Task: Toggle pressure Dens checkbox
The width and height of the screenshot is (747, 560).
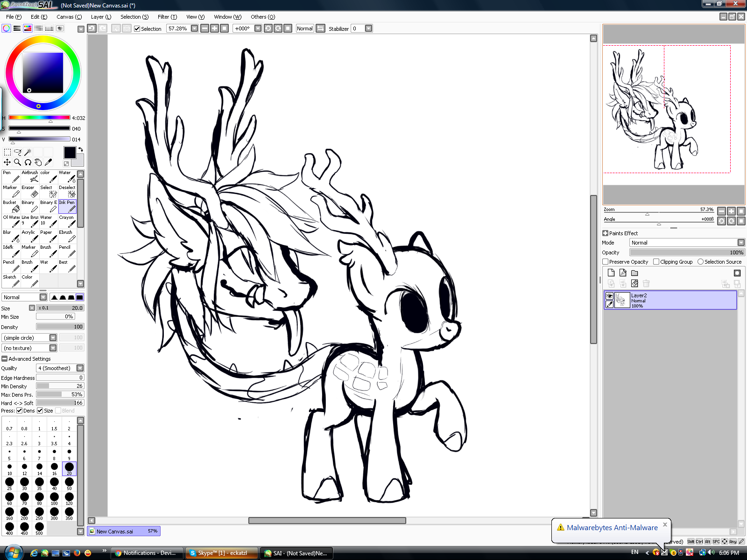Action: 20,411
